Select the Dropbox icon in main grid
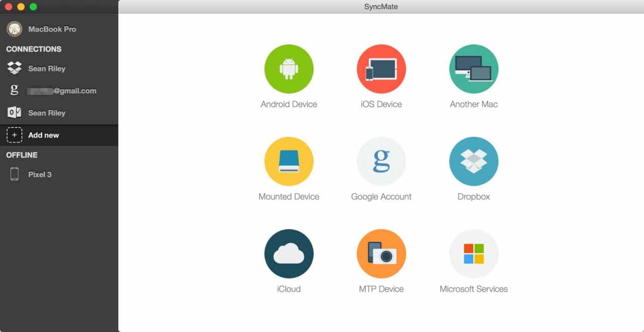Viewport: 644px width, 332px height. pyautogui.click(x=473, y=161)
